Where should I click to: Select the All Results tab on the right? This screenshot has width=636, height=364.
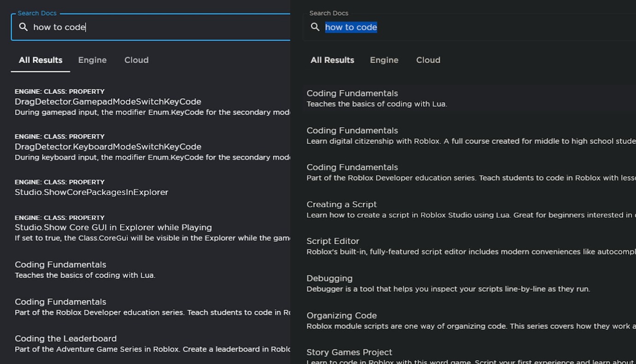coord(332,60)
